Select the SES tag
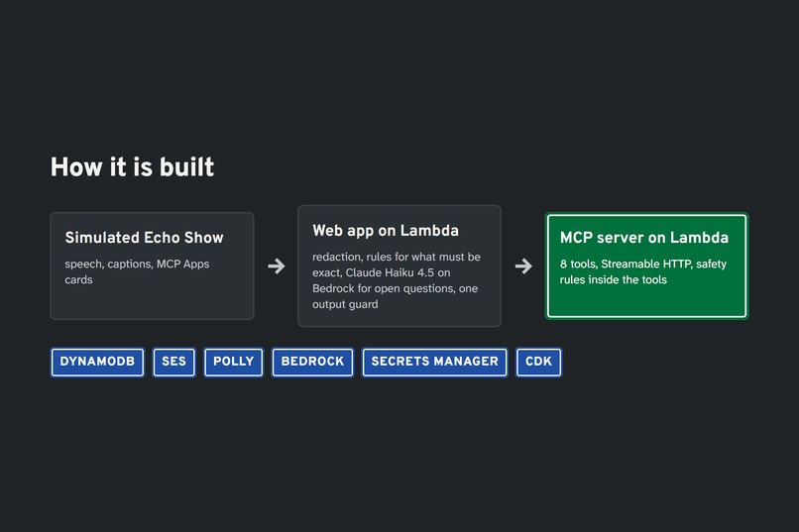This screenshot has width=799, height=532. pos(173,362)
